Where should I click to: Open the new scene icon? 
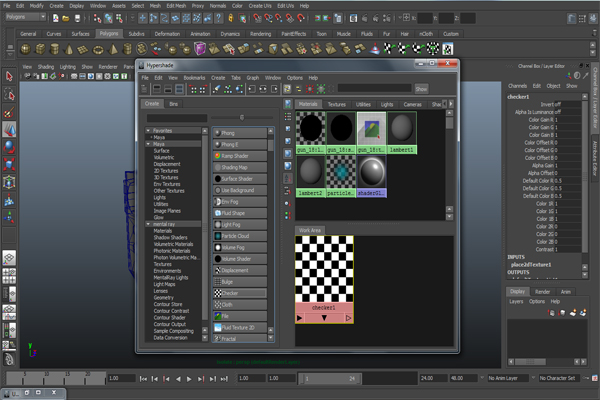pos(55,18)
